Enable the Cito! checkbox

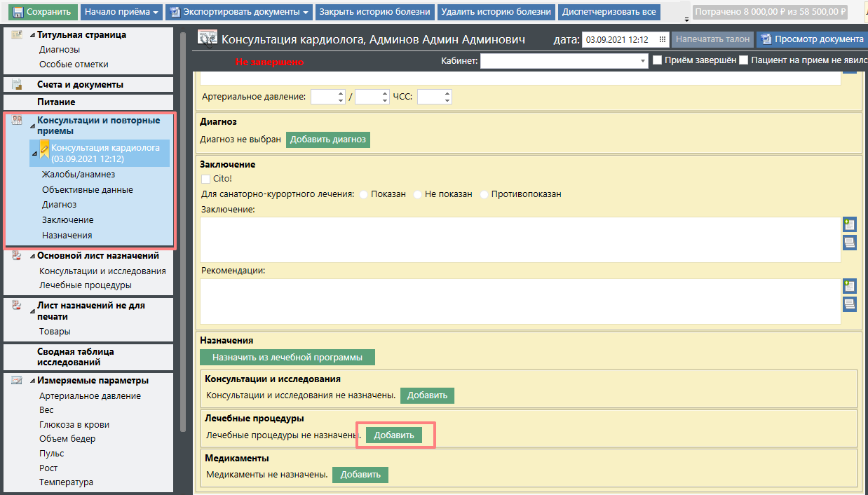206,179
